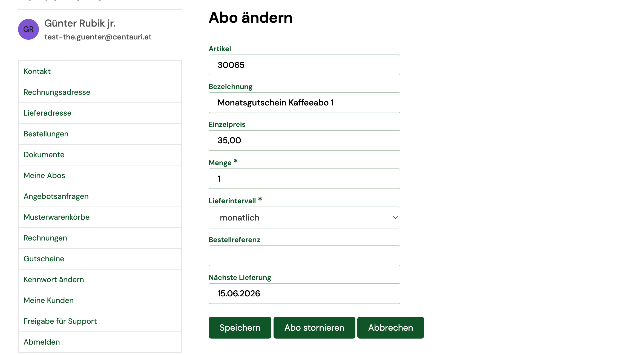Viewport: 644px width, 355px height.
Task: Click the dropdown chevron arrow beside monatlich
Action: (x=395, y=217)
